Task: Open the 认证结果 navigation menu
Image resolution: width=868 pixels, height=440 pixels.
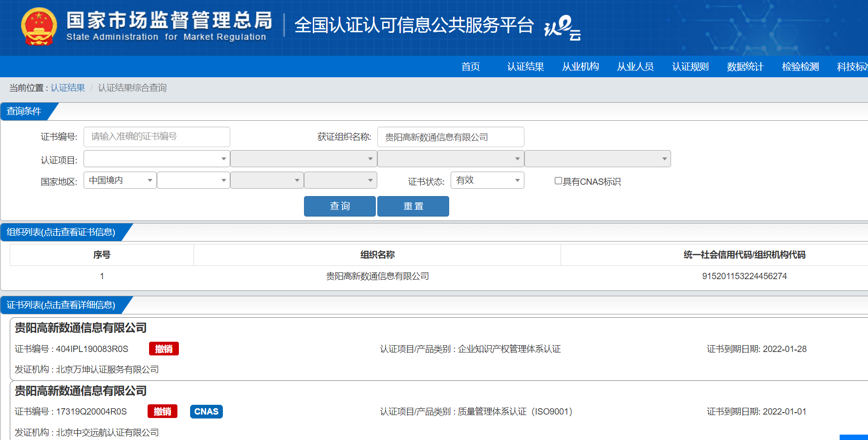Action: 525,66
